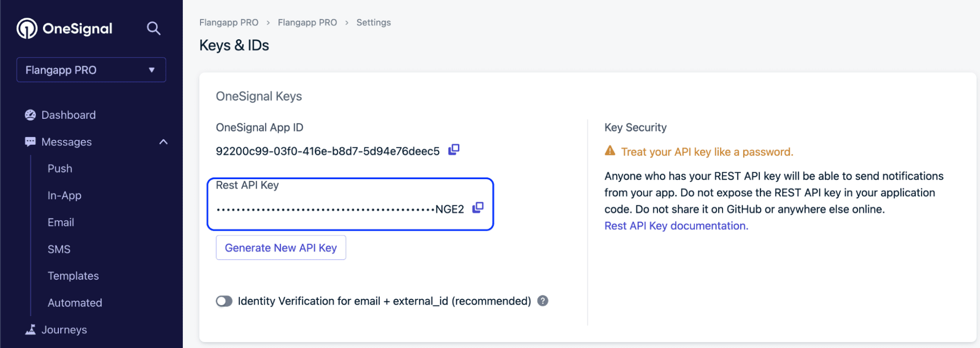This screenshot has height=348, width=980.
Task: Click the Journeys flask icon
Action: (x=30, y=330)
